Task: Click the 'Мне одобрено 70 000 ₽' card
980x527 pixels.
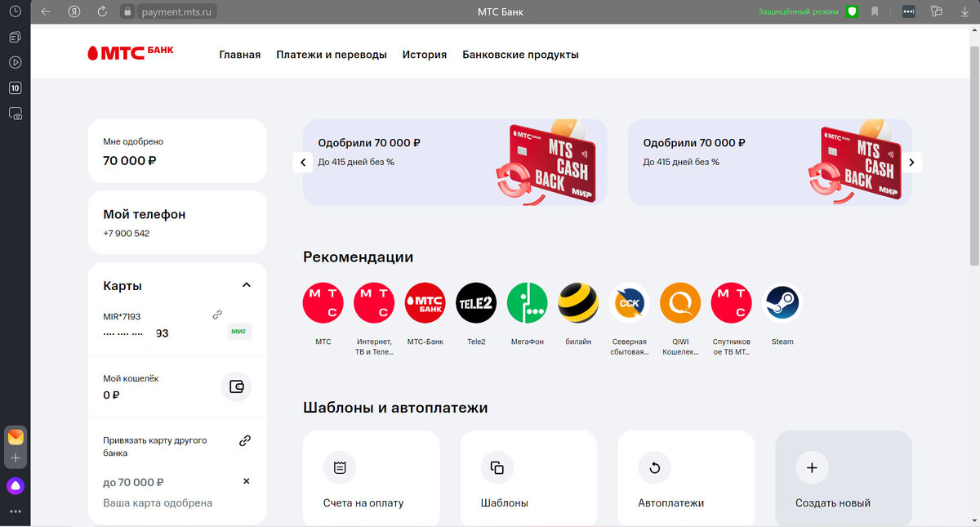Action: [x=177, y=151]
